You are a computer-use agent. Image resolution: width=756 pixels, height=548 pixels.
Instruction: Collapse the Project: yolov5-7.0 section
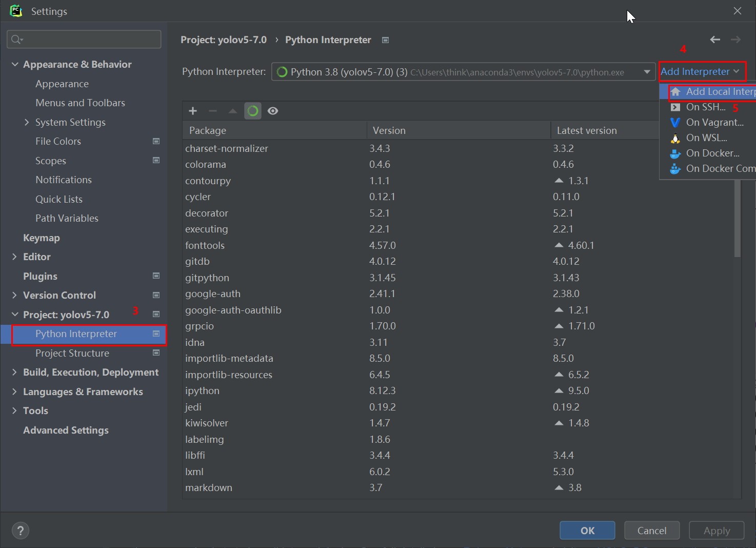[x=15, y=315]
